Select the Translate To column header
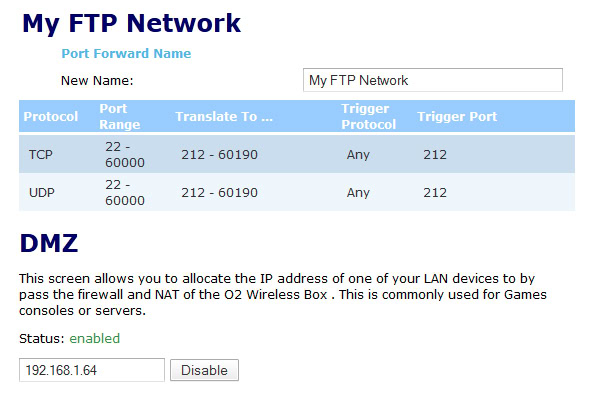This screenshot has width=600, height=400. (224, 117)
